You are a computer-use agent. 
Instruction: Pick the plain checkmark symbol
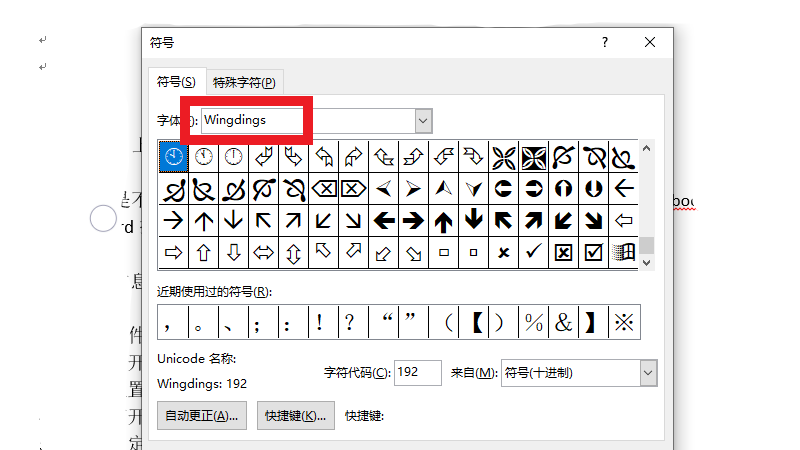point(533,252)
